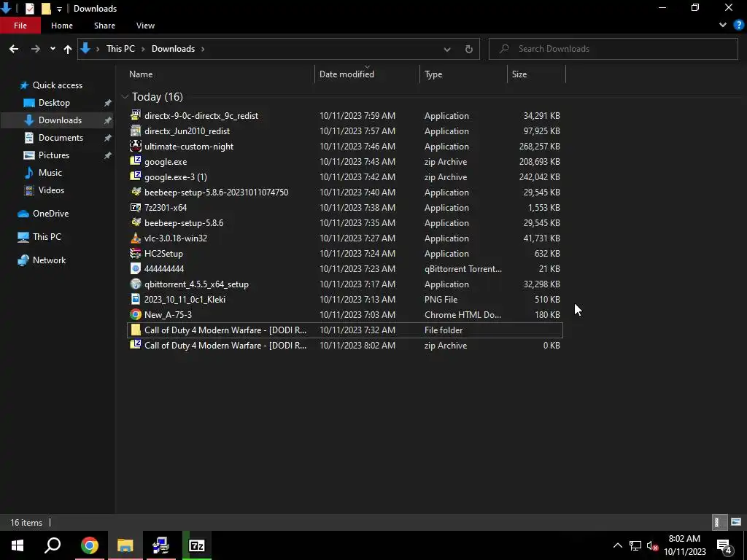Viewport: 747px width, 560px height.
Task: Select Network in the navigation pane
Action: (49, 260)
